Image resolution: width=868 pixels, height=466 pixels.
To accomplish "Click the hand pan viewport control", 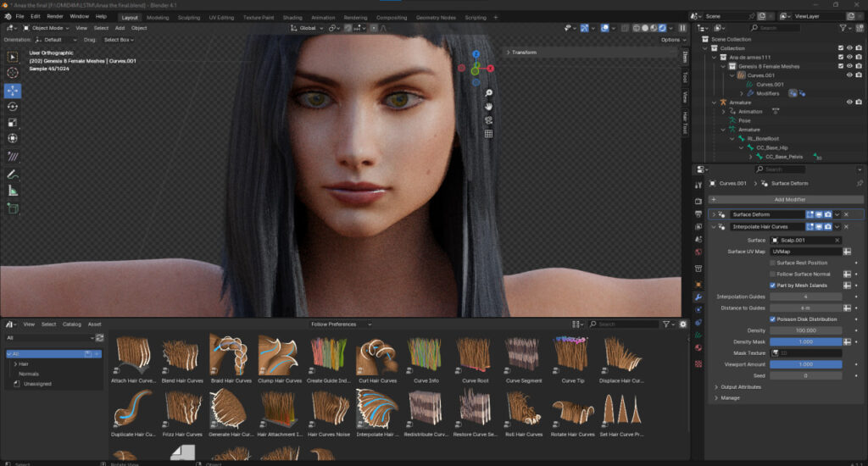I will [x=488, y=106].
